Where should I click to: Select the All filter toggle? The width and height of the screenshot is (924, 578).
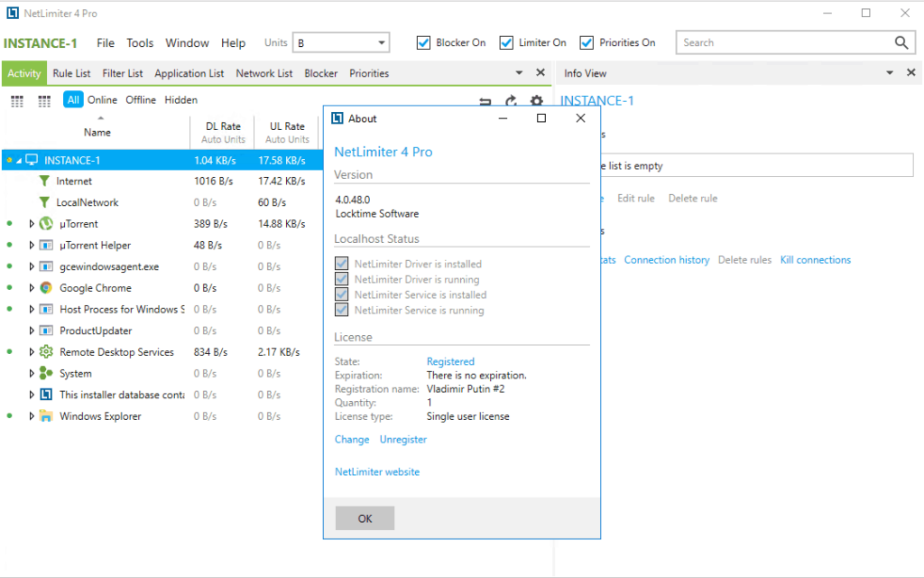coord(73,99)
